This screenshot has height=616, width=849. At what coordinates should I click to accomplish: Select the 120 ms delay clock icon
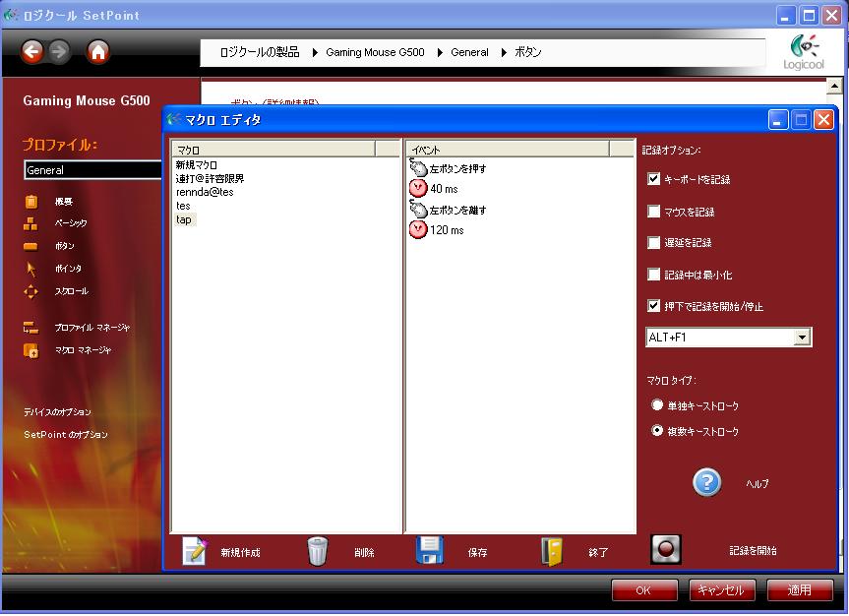418,229
